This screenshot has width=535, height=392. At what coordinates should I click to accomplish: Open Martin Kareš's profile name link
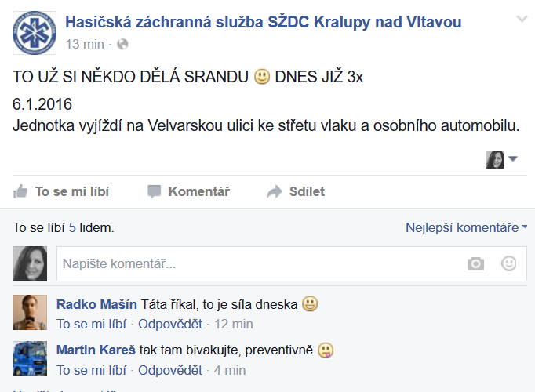pyautogui.click(x=96, y=350)
